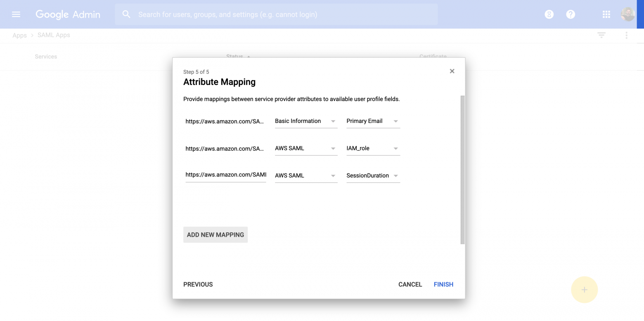This screenshot has height=321, width=644.
Task: Open the AWS SAML category dropdown
Action: pyautogui.click(x=306, y=148)
